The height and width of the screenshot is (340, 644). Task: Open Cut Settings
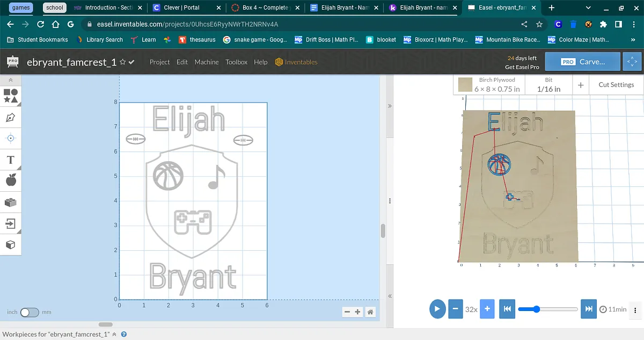coord(616,85)
